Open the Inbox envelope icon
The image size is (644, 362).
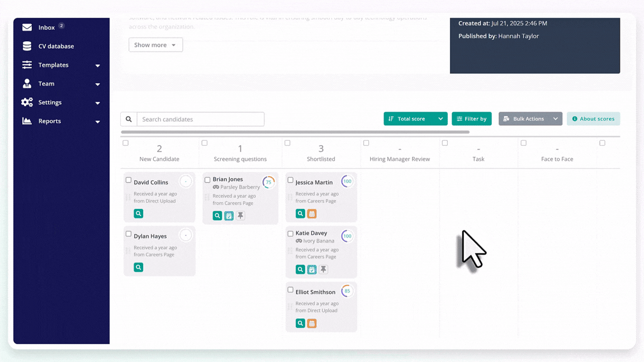coord(27,27)
